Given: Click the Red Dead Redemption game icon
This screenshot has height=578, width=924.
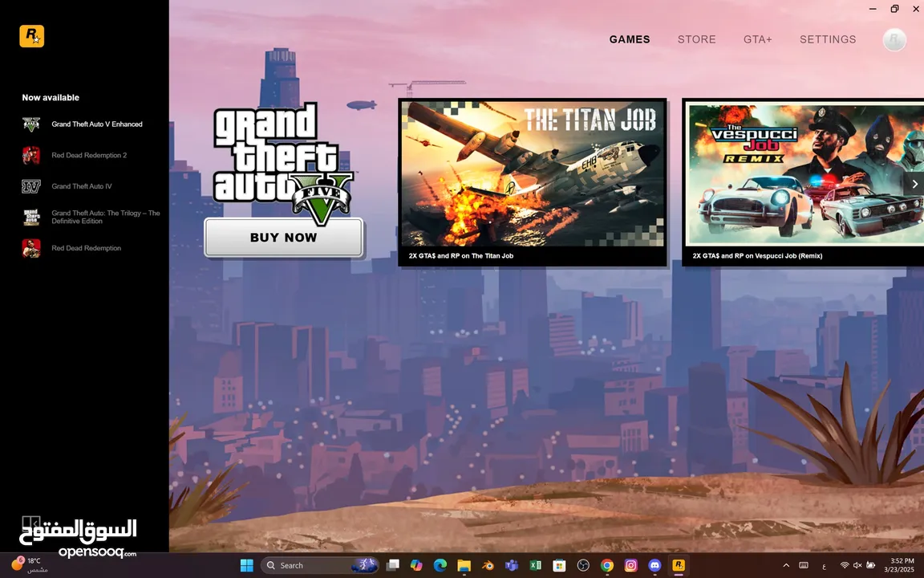Looking at the screenshot, I should pos(31,248).
